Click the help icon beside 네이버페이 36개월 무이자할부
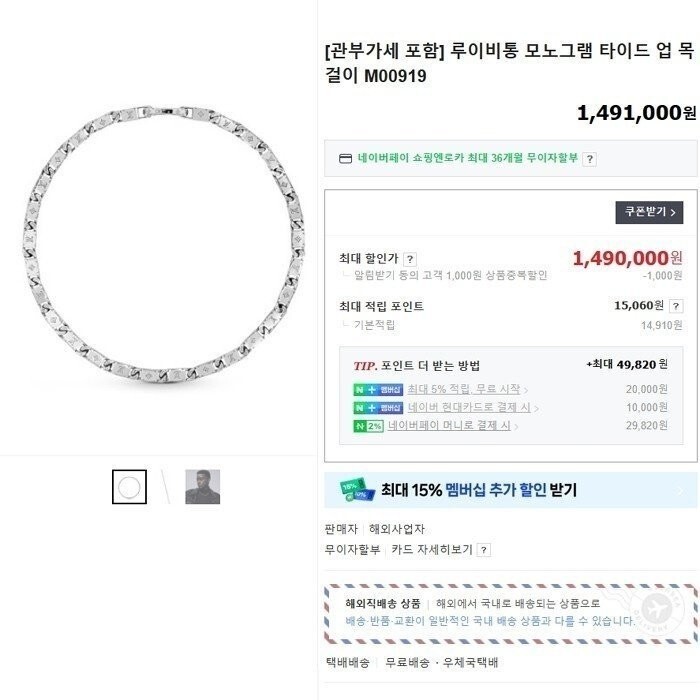The image size is (700, 700). (589, 159)
